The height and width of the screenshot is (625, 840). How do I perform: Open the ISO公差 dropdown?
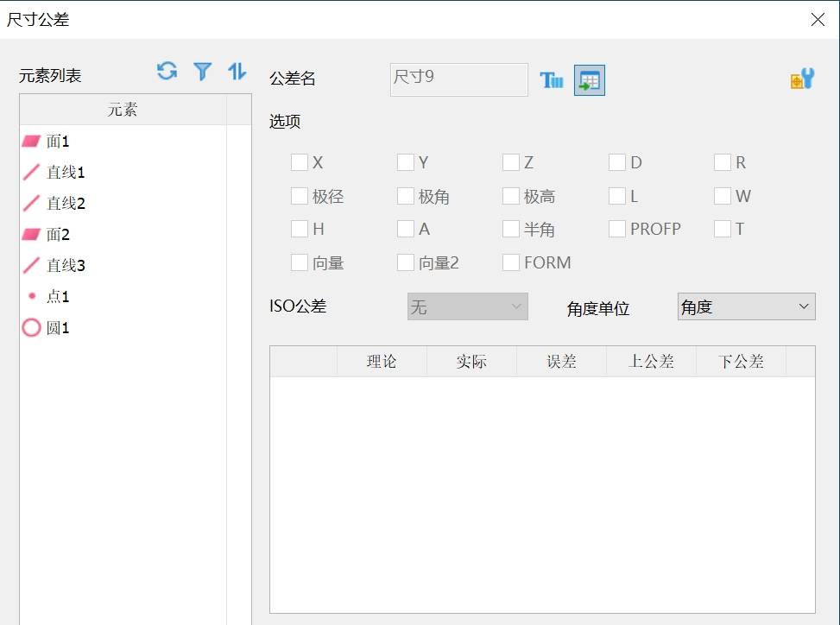pyautogui.click(x=467, y=306)
